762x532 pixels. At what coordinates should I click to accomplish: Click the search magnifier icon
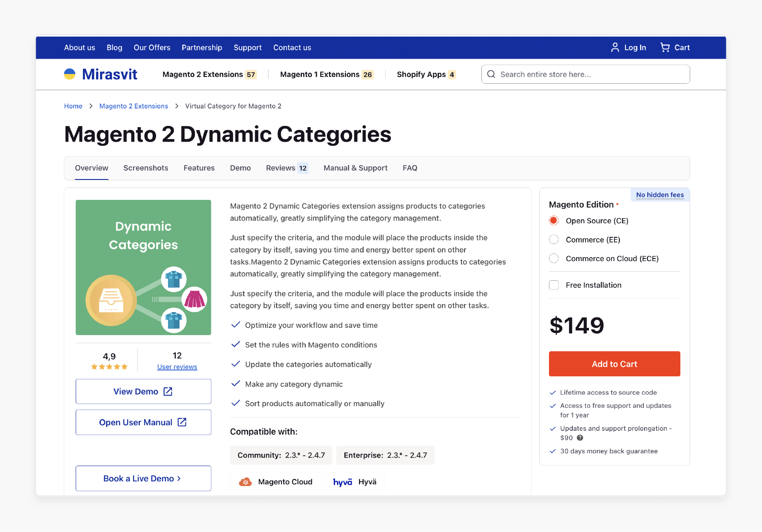[491, 74]
